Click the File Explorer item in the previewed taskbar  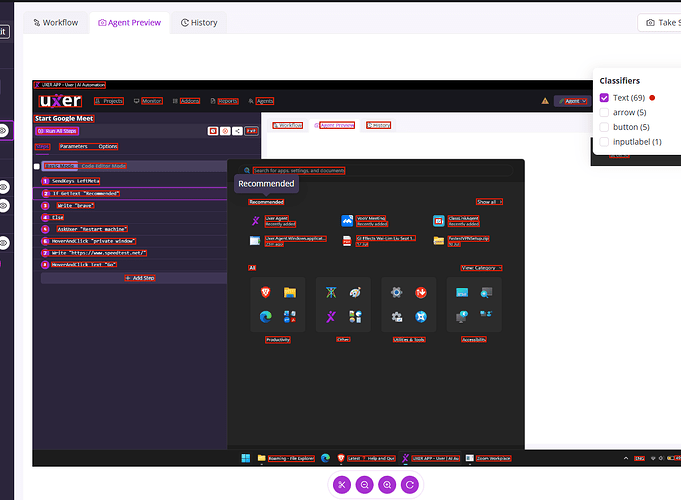[286, 458]
